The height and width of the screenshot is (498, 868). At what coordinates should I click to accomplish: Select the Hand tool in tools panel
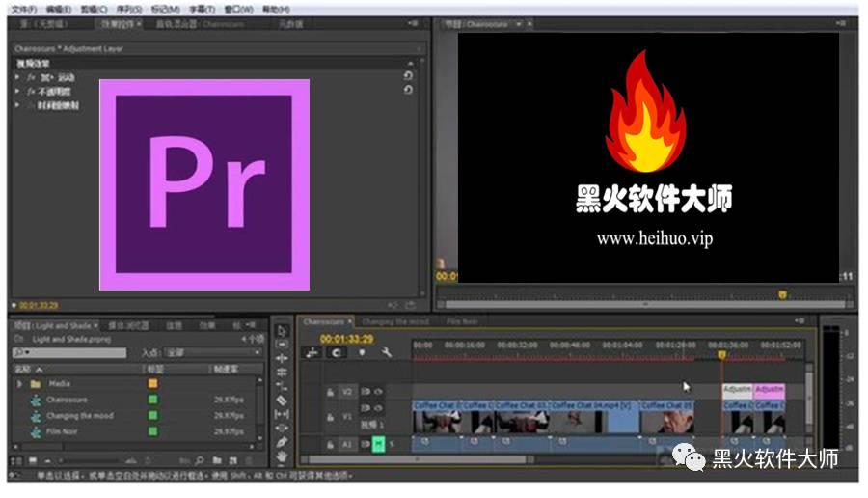tap(282, 456)
